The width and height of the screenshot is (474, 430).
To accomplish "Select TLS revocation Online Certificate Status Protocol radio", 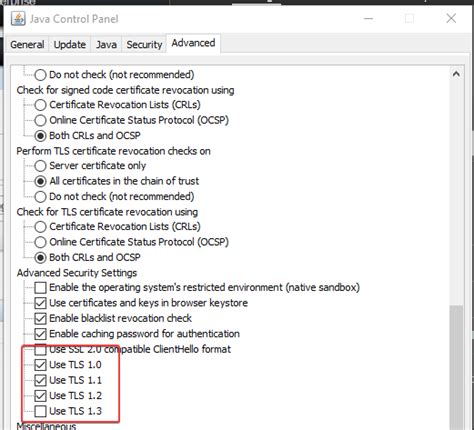I will click(x=40, y=242).
